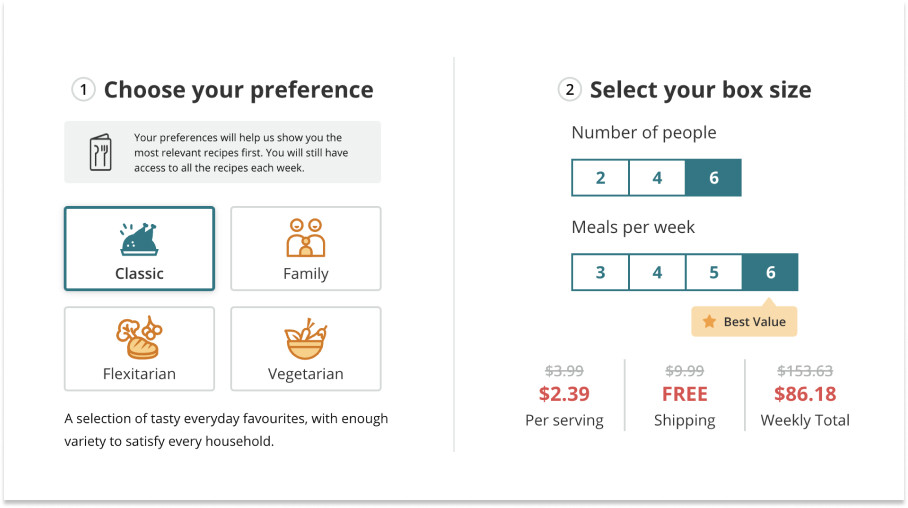Click the Family people icon
This screenshot has height=508, width=908.
click(306, 237)
